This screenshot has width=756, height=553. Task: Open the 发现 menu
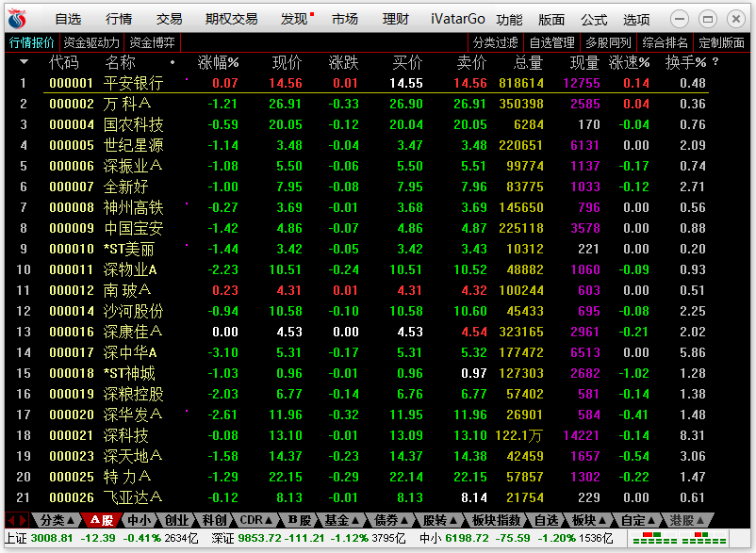click(x=294, y=19)
